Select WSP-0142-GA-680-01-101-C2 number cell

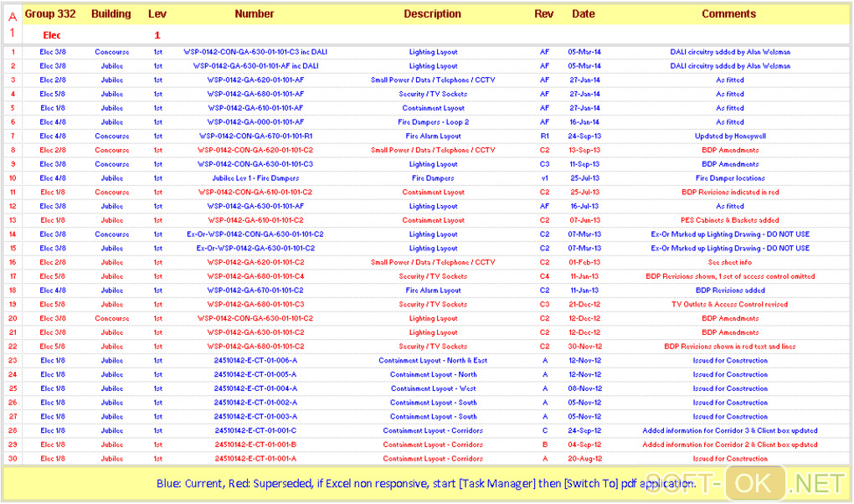pos(255,347)
